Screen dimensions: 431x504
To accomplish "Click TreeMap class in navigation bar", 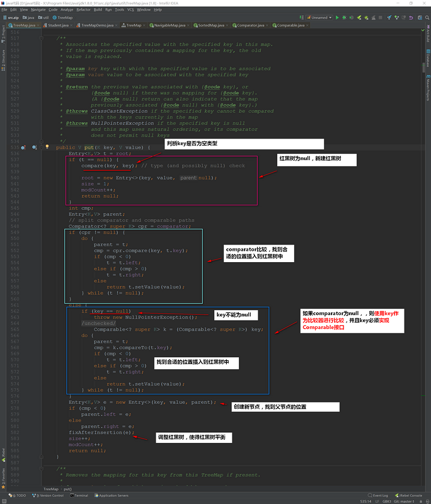I will coord(62,18).
